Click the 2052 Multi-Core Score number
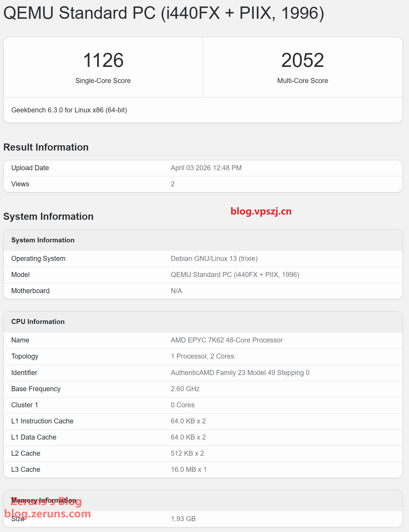 [x=302, y=60]
